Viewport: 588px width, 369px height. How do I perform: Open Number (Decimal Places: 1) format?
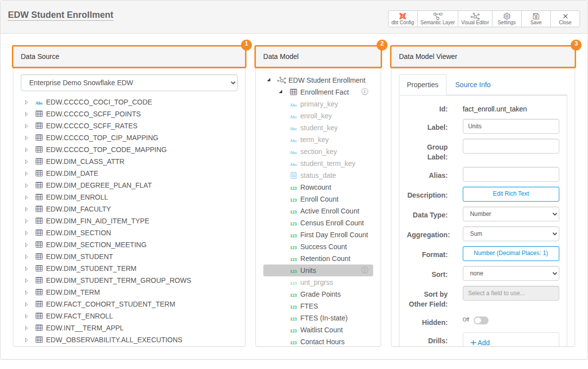pyautogui.click(x=511, y=254)
